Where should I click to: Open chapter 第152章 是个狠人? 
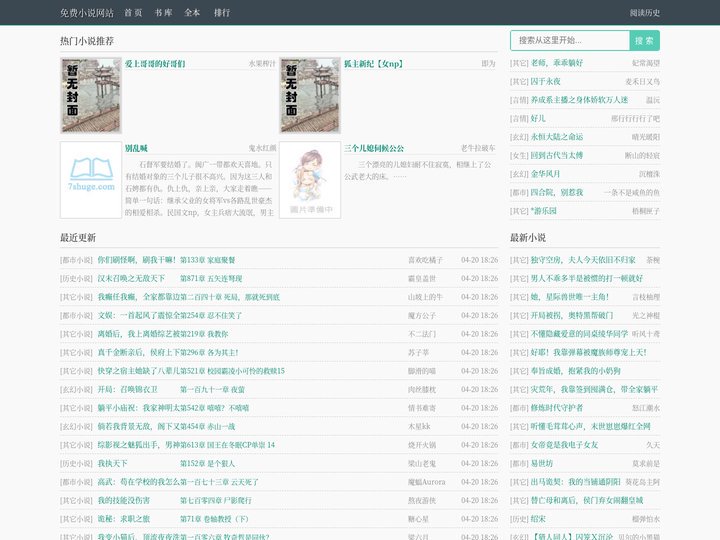(208, 463)
